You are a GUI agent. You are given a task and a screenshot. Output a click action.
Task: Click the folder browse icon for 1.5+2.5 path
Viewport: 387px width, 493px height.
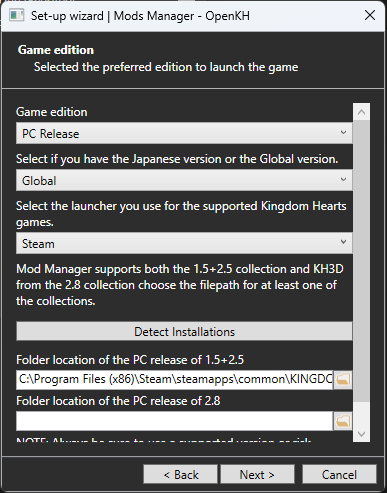coord(343,379)
